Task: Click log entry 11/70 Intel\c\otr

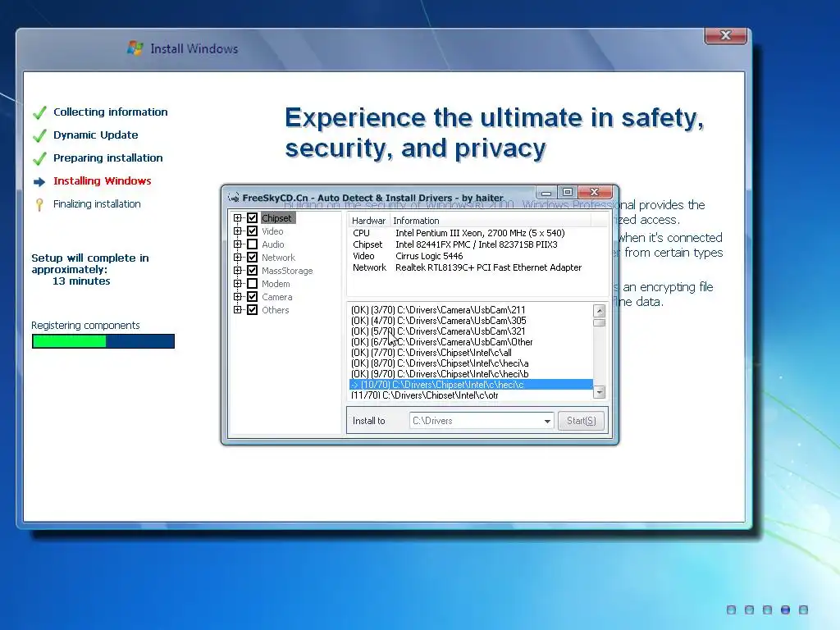Action: (471, 395)
